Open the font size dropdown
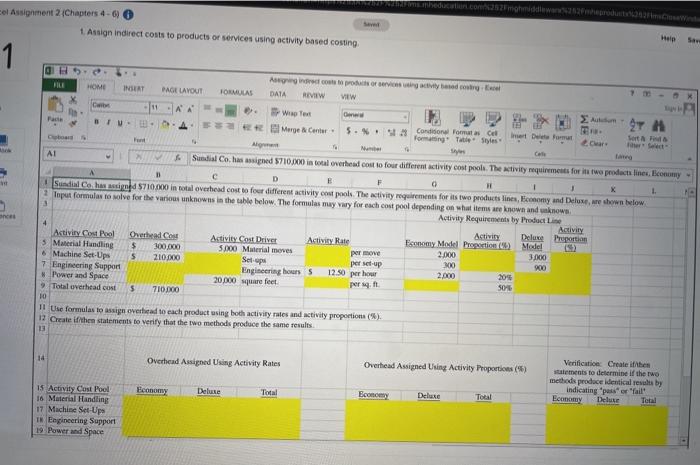This screenshot has height=465, width=700. pos(169,108)
